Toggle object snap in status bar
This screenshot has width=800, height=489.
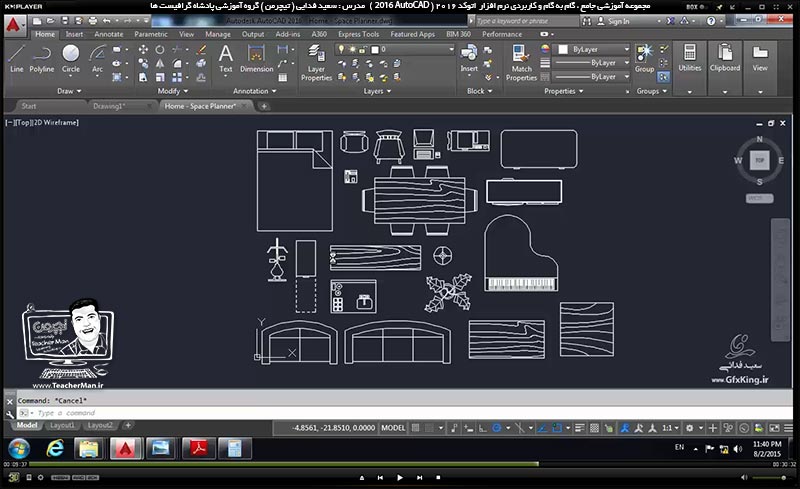click(557, 428)
